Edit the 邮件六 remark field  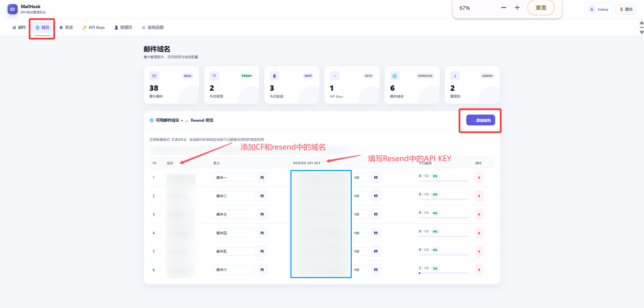click(x=234, y=270)
